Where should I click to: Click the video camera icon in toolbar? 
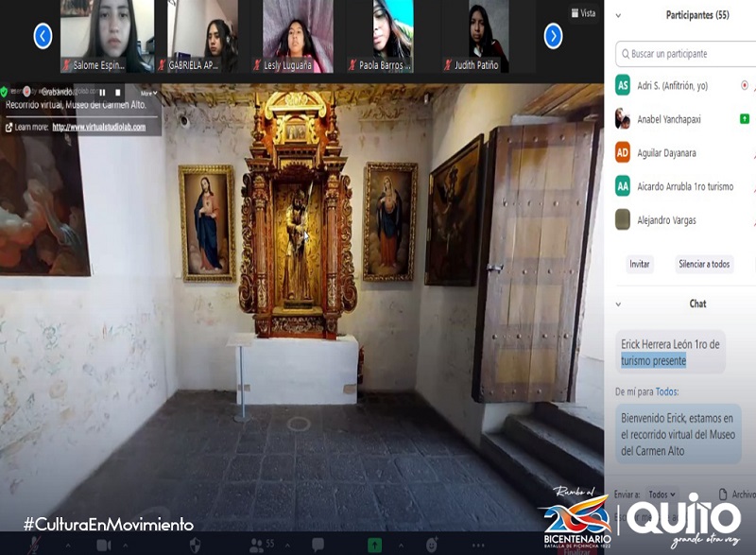click(104, 545)
